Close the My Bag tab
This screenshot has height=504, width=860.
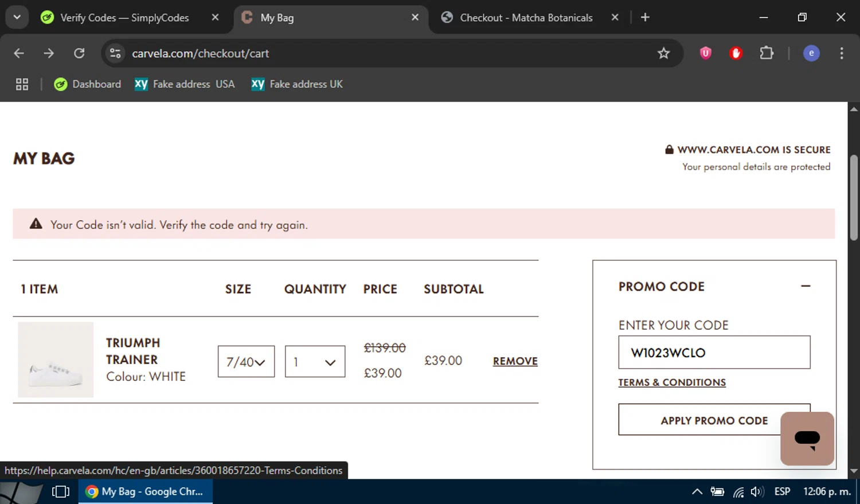415,18
